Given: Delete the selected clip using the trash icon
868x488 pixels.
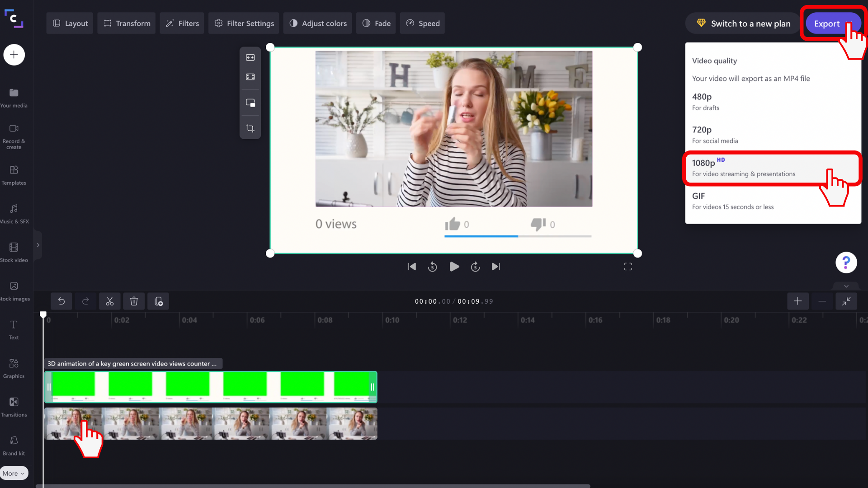Looking at the screenshot, I should coord(134,301).
